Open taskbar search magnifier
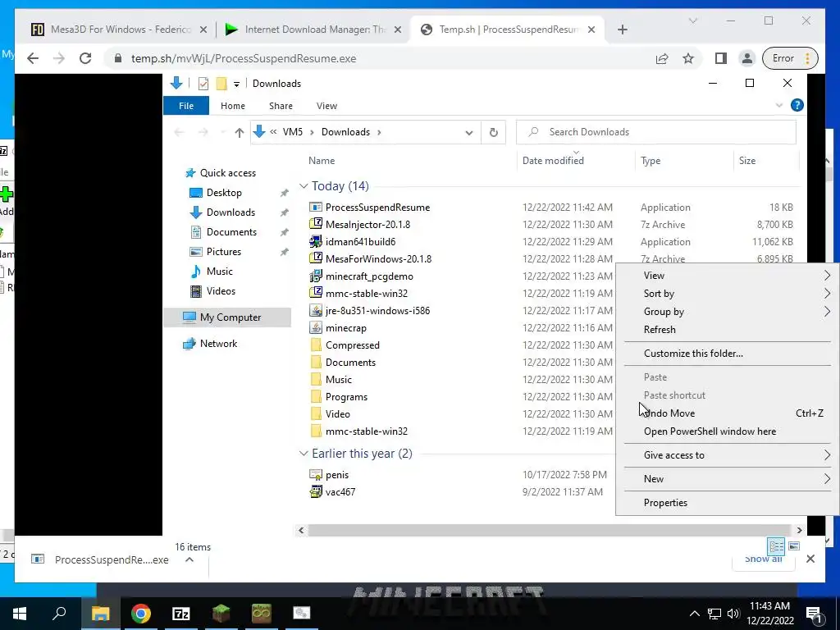This screenshot has height=630, width=840. tap(59, 614)
